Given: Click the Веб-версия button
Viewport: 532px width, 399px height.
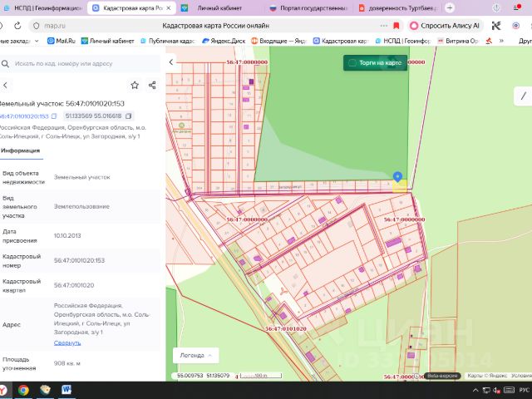Looking at the screenshot, I should tap(442, 376).
